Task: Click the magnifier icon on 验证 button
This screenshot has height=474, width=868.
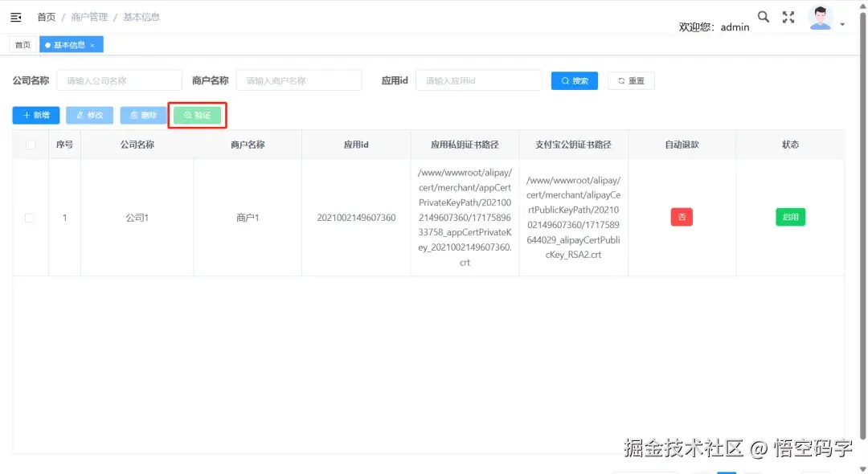Action: point(186,115)
